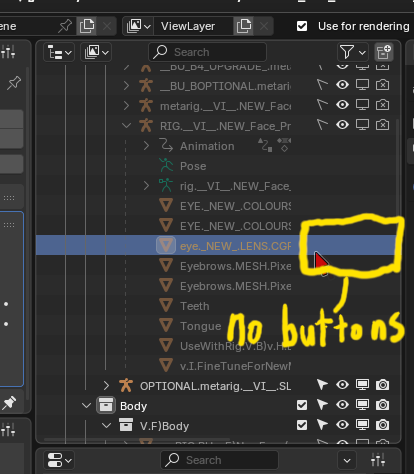Image resolution: width=414 pixels, height=474 pixels.
Task: Click the rig.__VI__.NEW_Face armature data icon
Action: (x=166, y=185)
